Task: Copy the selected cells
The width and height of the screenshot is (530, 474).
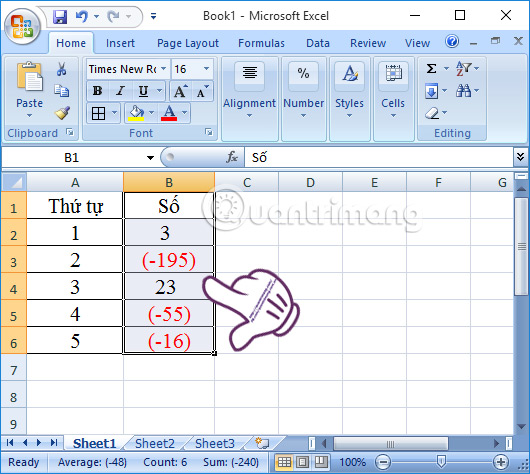Action: 62,91
